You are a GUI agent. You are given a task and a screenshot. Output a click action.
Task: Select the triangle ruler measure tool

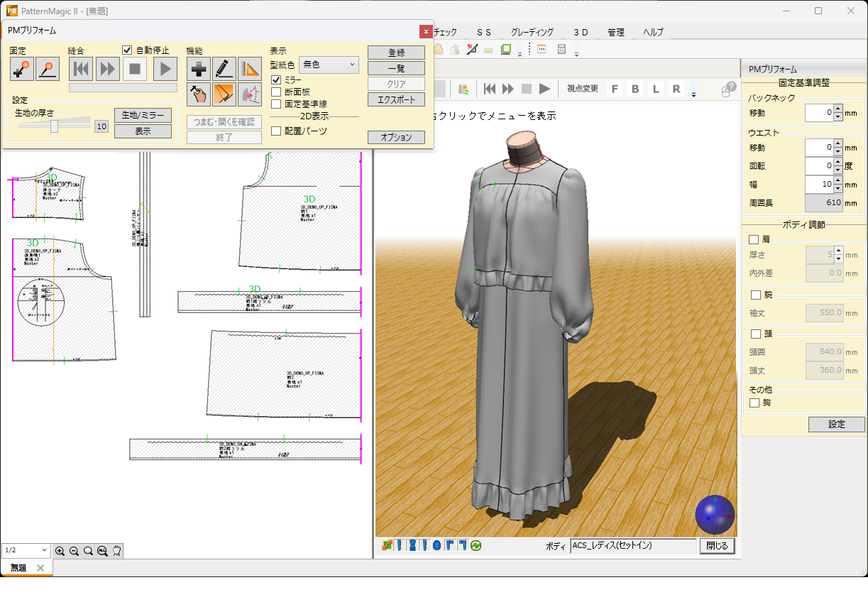pos(249,69)
